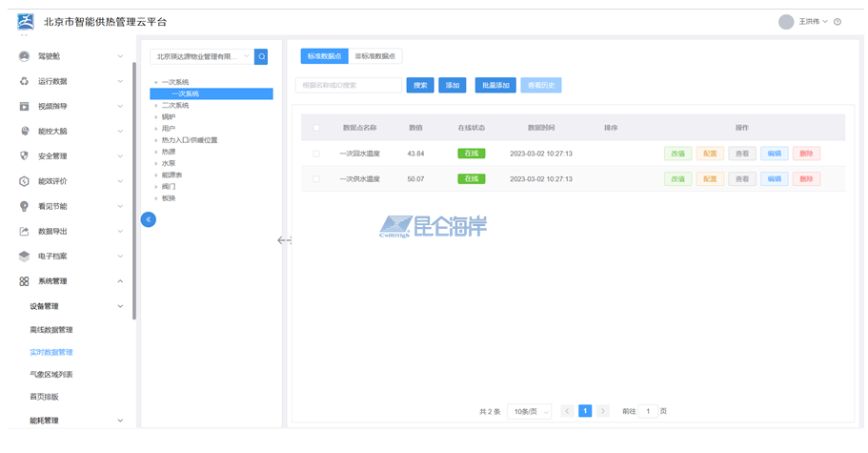Switch to the 非标准数据点 tab
This screenshot has width=868, height=453.
click(376, 56)
